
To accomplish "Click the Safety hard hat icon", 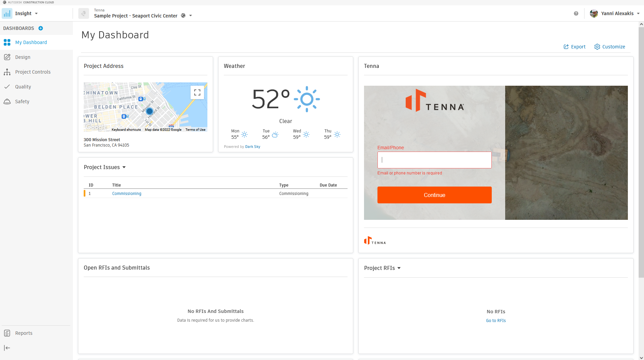I will (x=7, y=102).
